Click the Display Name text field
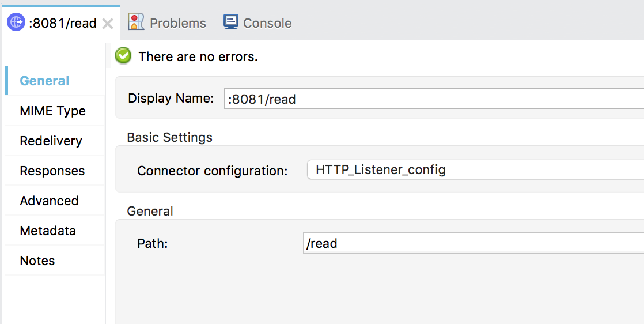 (433, 99)
